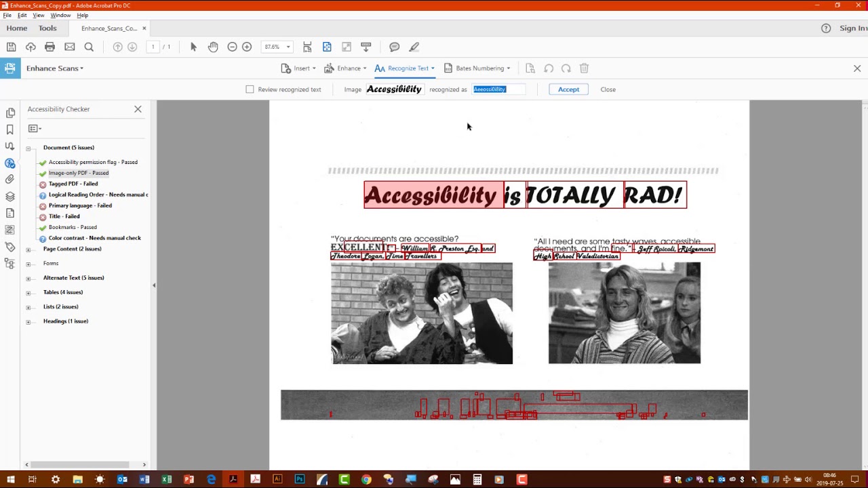
Task: Toggle Review recognized text checkbox
Action: (250, 89)
